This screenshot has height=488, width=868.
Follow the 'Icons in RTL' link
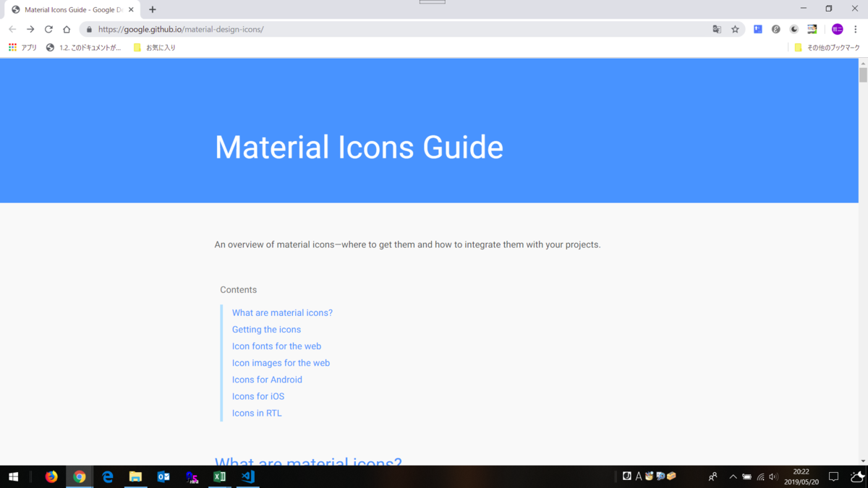tap(257, 414)
